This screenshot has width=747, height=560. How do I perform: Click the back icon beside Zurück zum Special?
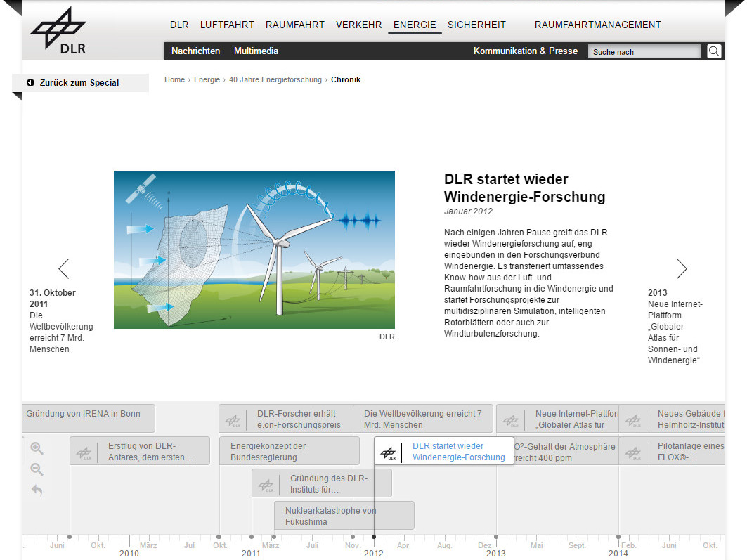click(30, 83)
